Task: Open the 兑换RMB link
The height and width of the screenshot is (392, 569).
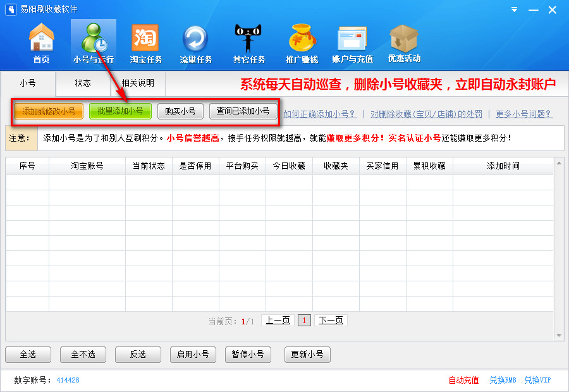Action: point(503,380)
